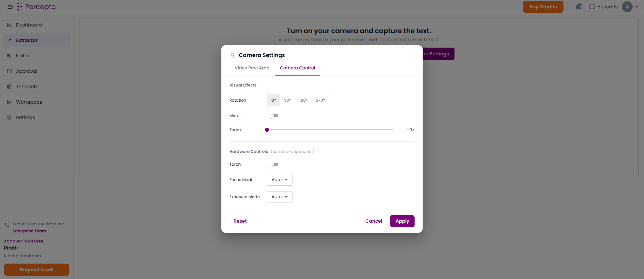Screen dimensions: 644x279
Task: Click the drag handle beside Camera Settings
Action: click(x=233, y=55)
